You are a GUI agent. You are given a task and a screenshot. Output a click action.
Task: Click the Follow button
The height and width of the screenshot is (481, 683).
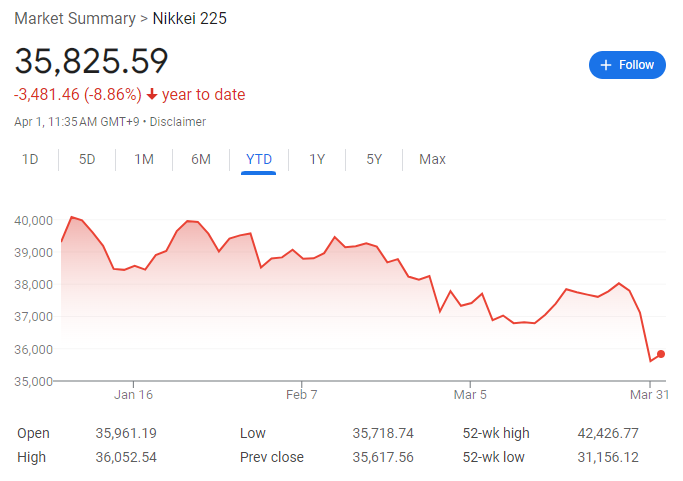(627, 65)
